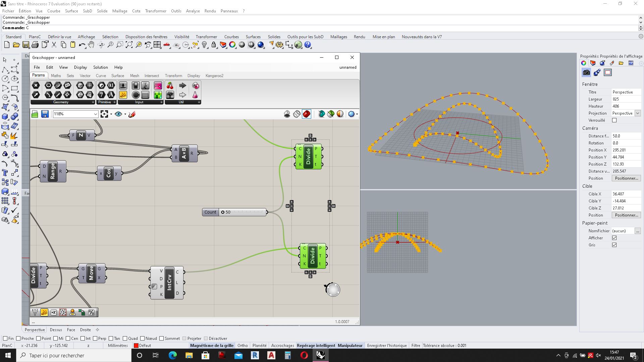Click the Count slider handle at 50
This screenshot has width=644, height=362.
coord(222,212)
